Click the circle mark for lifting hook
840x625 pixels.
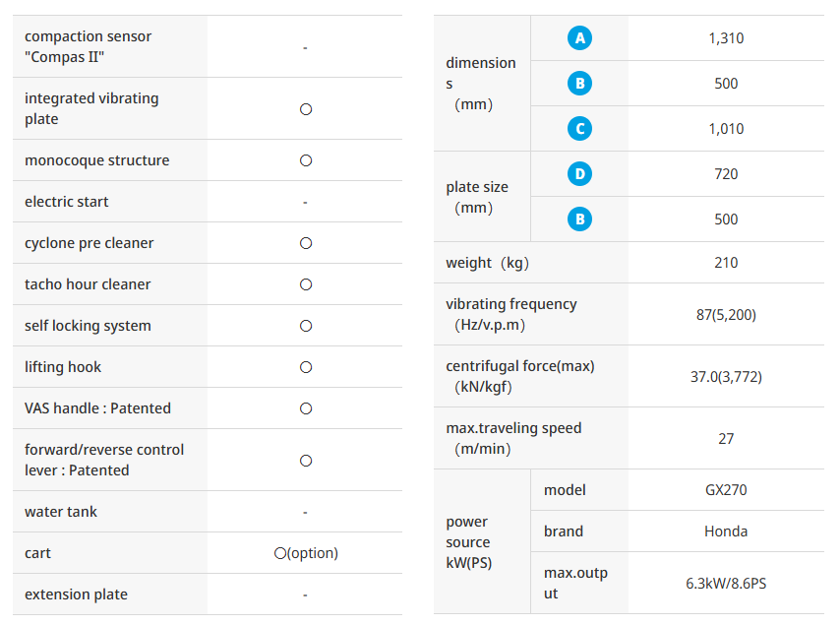[306, 367]
